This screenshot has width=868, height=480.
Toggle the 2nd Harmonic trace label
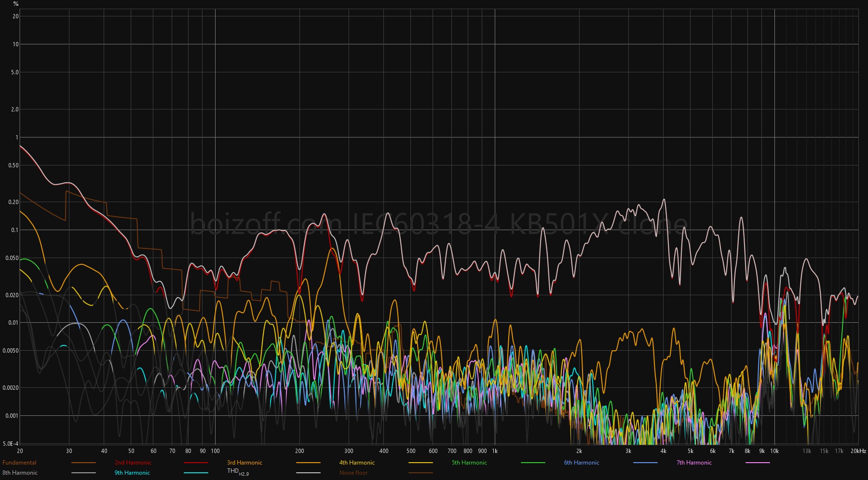pyautogui.click(x=133, y=463)
